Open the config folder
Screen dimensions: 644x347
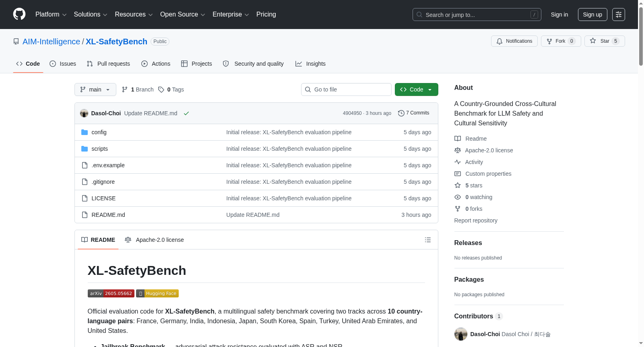click(x=99, y=132)
